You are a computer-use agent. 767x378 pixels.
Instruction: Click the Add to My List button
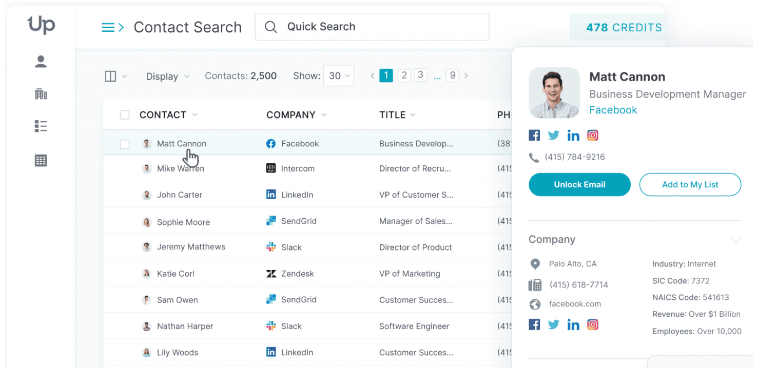pyautogui.click(x=690, y=184)
